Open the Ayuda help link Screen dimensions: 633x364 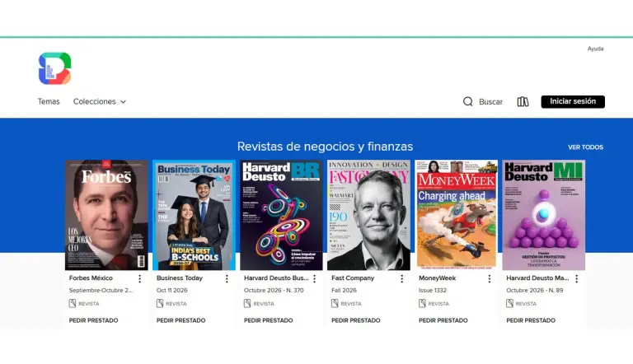pyautogui.click(x=595, y=49)
